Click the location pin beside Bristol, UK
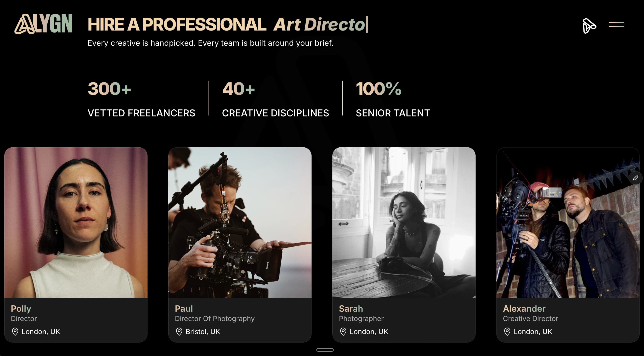The width and height of the screenshot is (644, 356). 179,331
